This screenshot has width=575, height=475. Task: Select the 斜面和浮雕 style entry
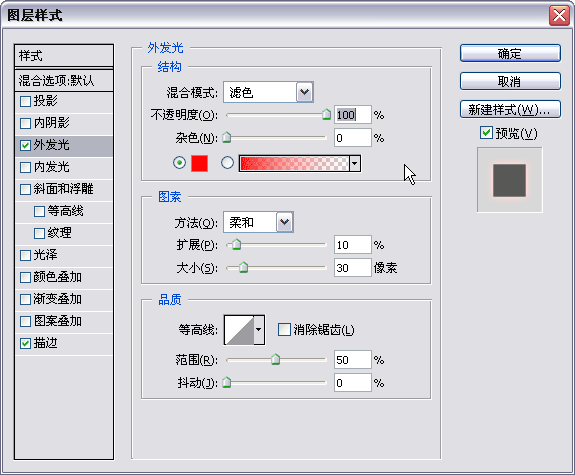(64, 189)
